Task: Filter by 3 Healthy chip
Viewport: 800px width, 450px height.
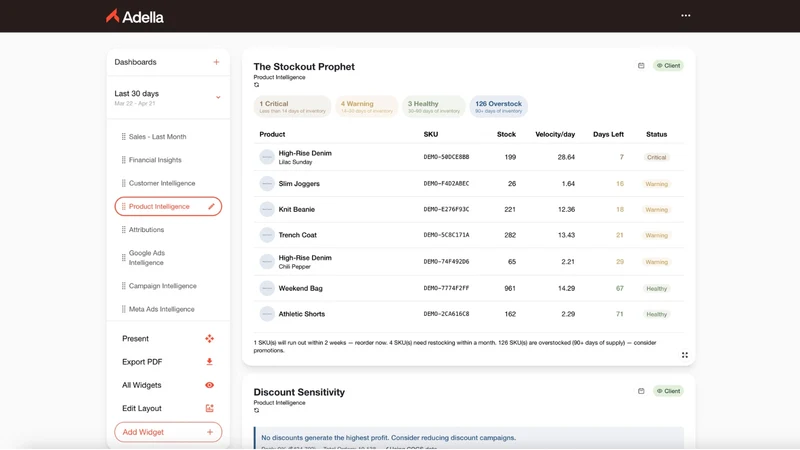Action: click(434, 106)
